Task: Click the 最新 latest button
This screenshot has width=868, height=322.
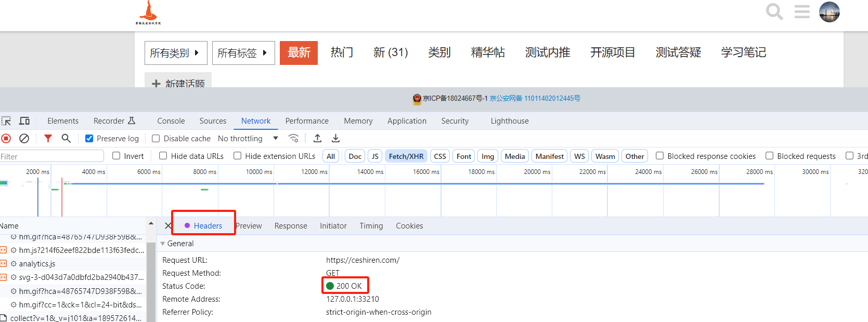Action: pos(299,53)
